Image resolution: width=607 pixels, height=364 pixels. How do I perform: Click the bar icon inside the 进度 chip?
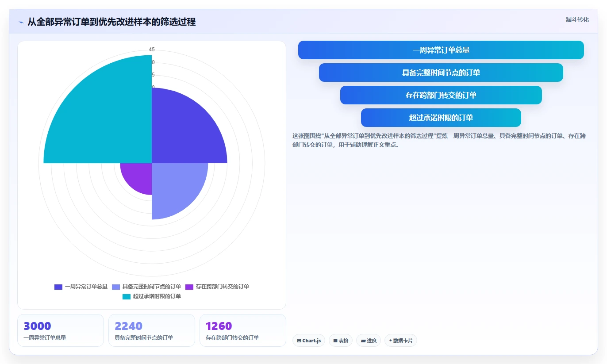(x=363, y=341)
